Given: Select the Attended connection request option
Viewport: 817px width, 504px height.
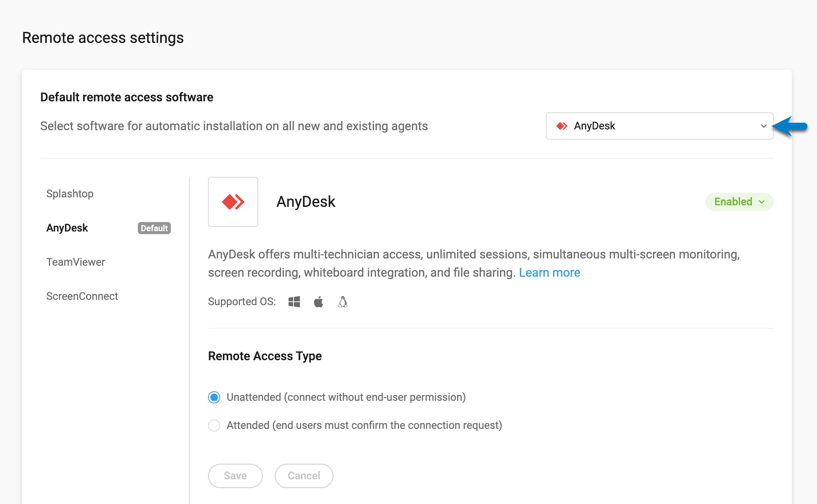Looking at the screenshot, I should [214, 425].
